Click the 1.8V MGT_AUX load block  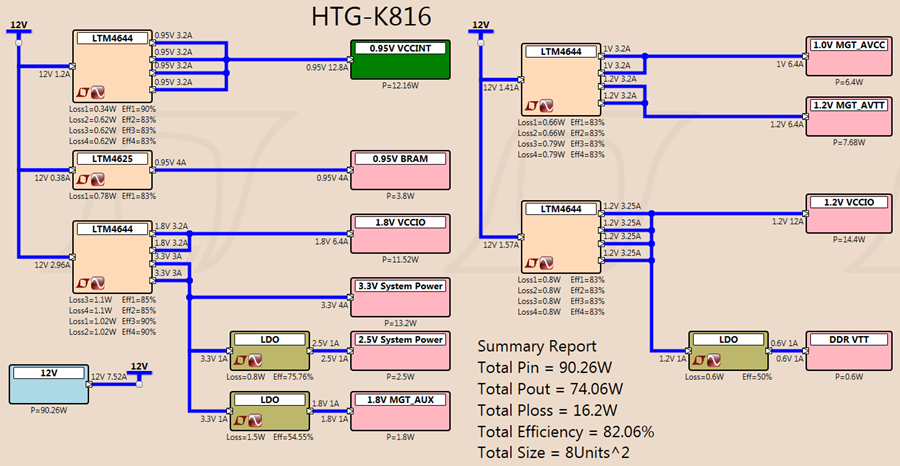point(401,411)
